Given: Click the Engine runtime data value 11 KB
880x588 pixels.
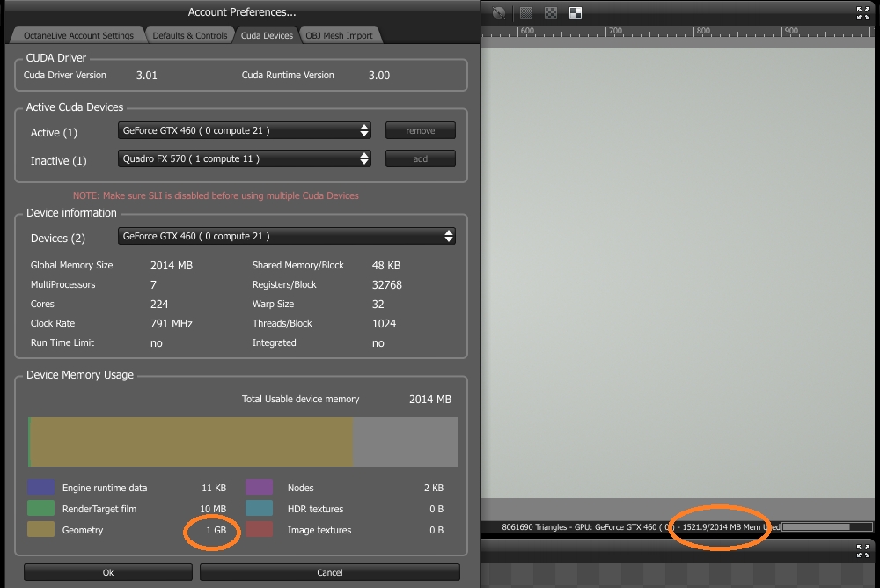Looking at the screenshot, I should (214, 488).
